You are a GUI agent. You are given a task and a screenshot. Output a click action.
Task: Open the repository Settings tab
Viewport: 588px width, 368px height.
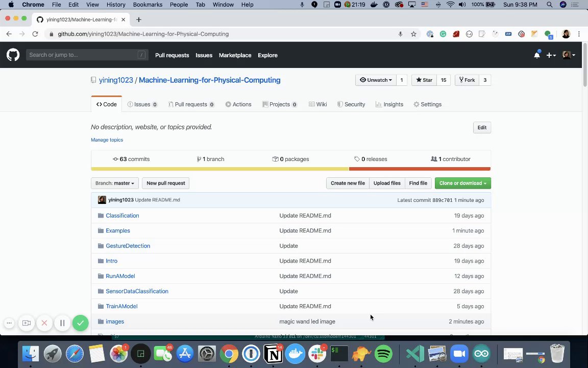click(x=427, y=104)
